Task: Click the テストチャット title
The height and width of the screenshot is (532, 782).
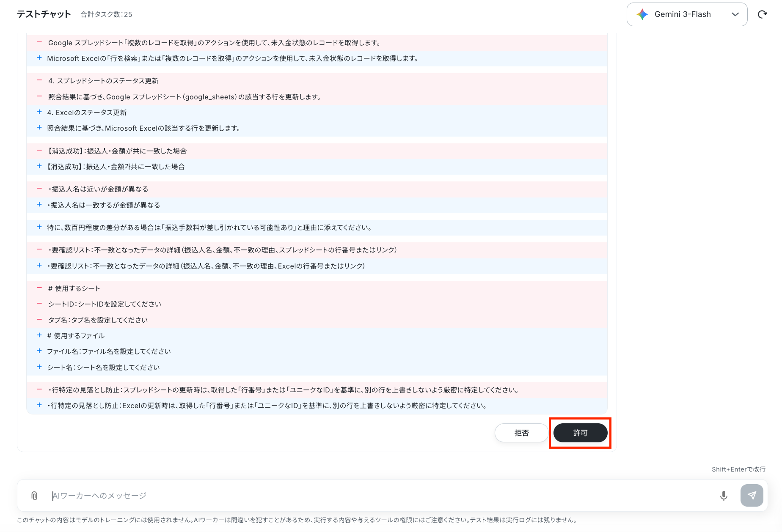Action: click(44, 14)
